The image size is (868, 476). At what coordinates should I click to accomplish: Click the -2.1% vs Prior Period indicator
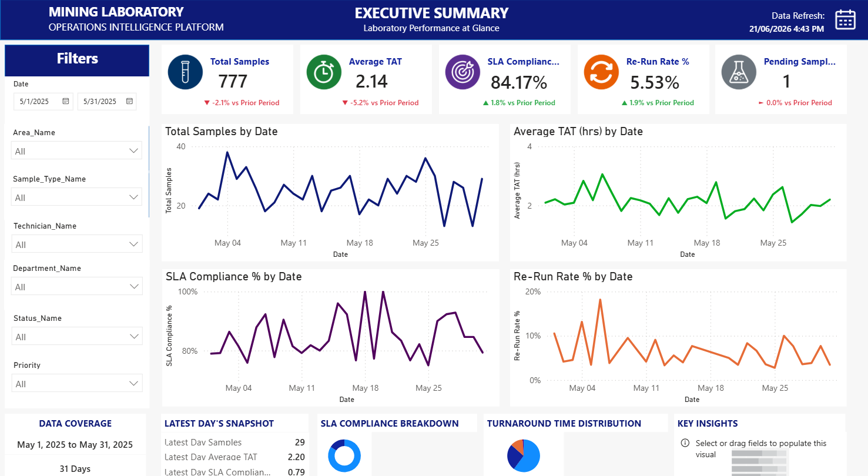(x=242, y=103)
